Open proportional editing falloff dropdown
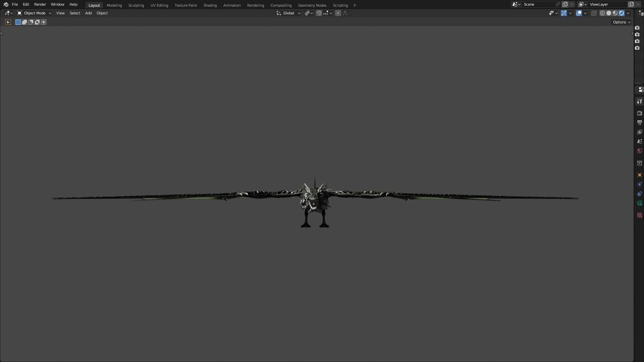 (347, 13)
